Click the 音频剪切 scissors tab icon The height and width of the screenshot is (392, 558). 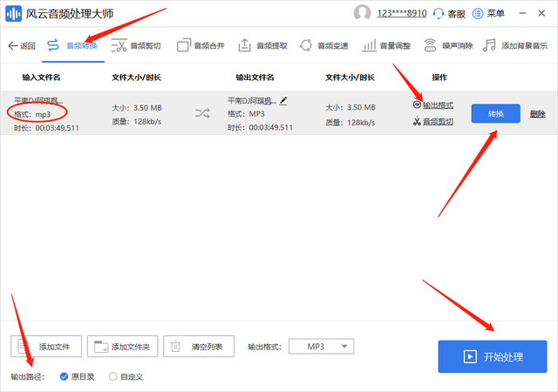(119, 45)
